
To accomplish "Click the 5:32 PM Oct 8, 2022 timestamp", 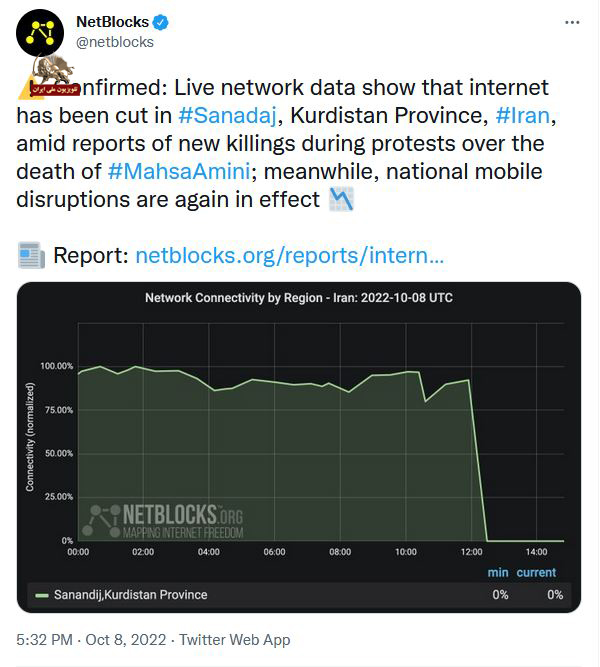I will point(90,639).
